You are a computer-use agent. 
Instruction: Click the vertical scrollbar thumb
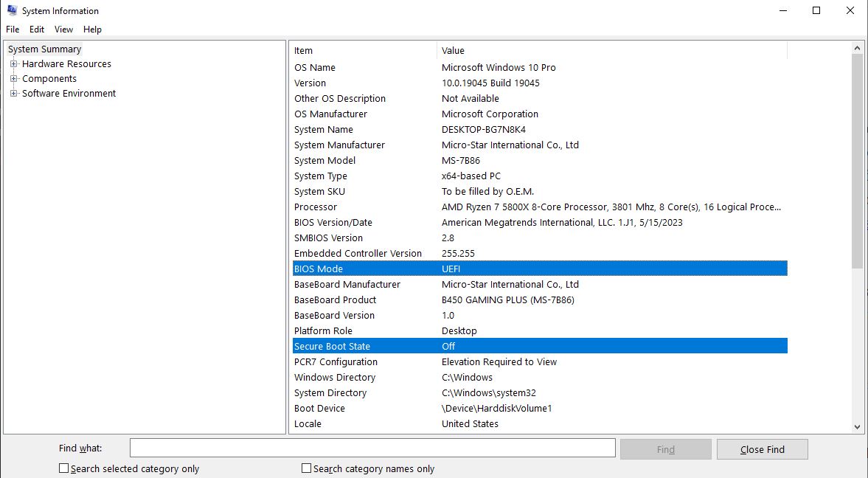pos(858,161)
